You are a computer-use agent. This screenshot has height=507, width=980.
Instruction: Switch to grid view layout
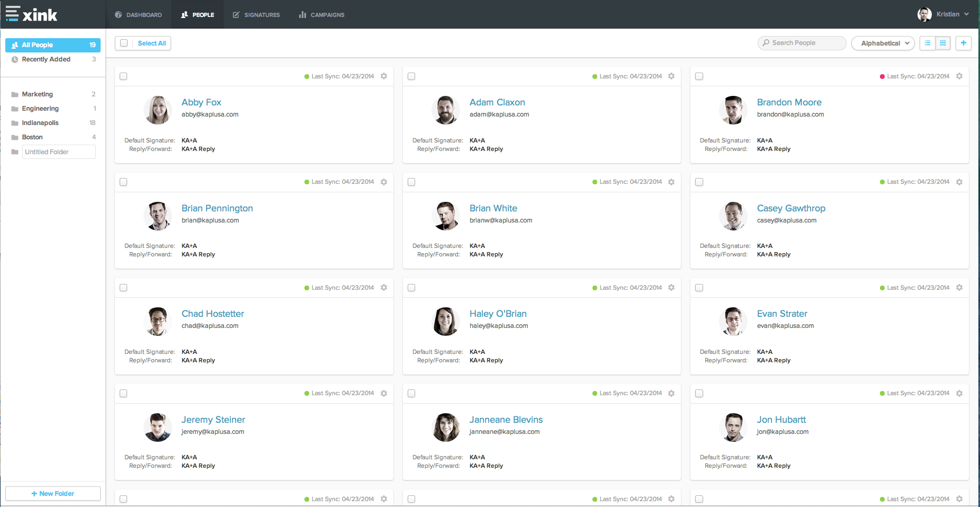tap(943, 43)
